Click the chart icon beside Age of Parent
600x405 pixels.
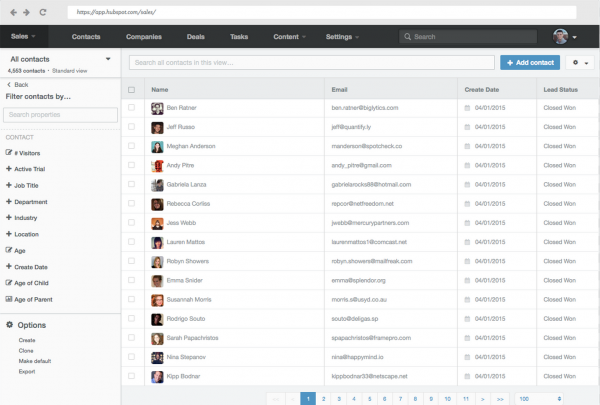pos(9,299)
